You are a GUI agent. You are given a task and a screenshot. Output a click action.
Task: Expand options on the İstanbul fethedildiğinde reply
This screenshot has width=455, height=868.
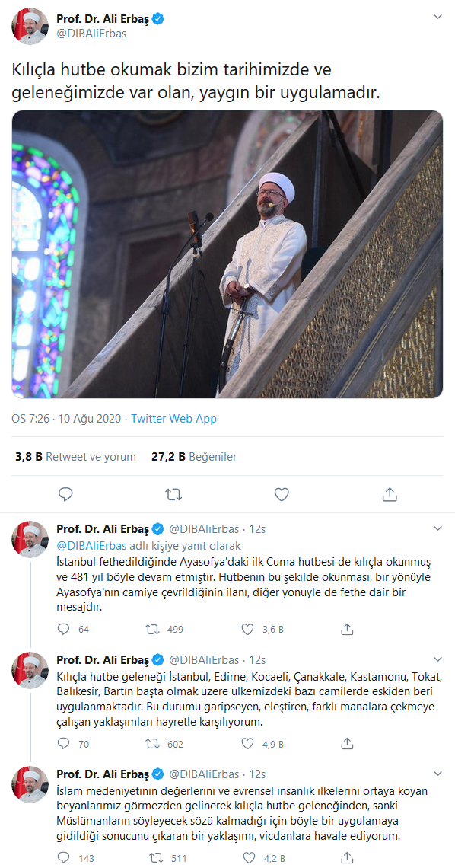pyautogui.click(x=437, y=528)
